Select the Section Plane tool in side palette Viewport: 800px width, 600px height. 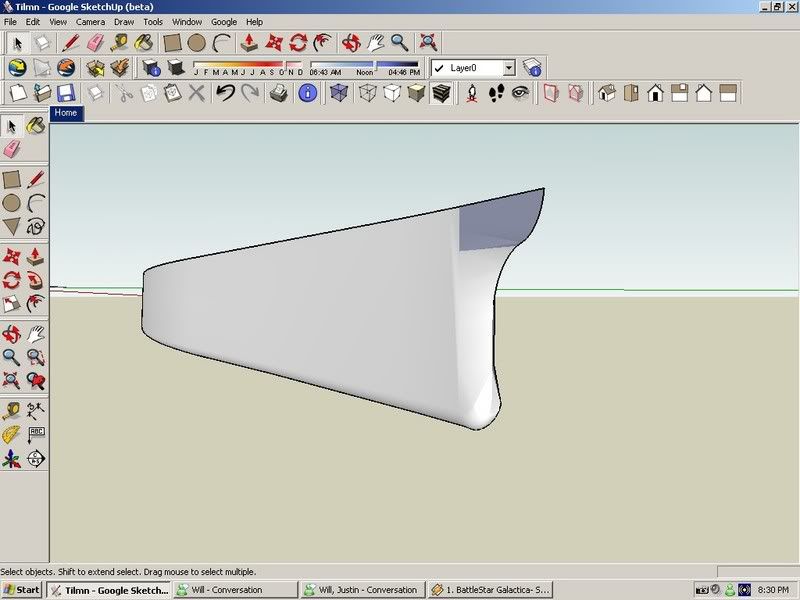[36, 459]
